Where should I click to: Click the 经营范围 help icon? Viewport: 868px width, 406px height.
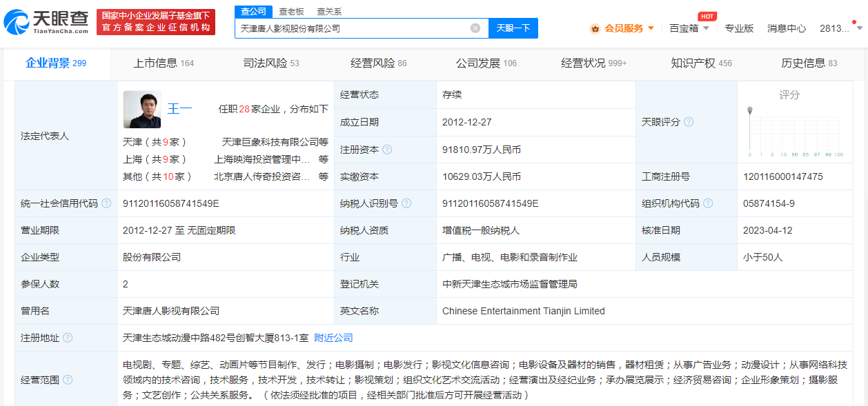pos(68,380)
